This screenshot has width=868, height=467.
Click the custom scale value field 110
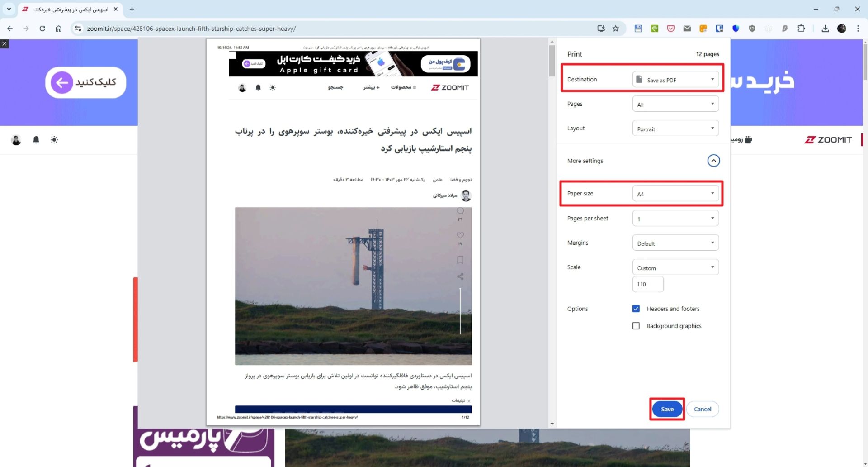[648, 284]
